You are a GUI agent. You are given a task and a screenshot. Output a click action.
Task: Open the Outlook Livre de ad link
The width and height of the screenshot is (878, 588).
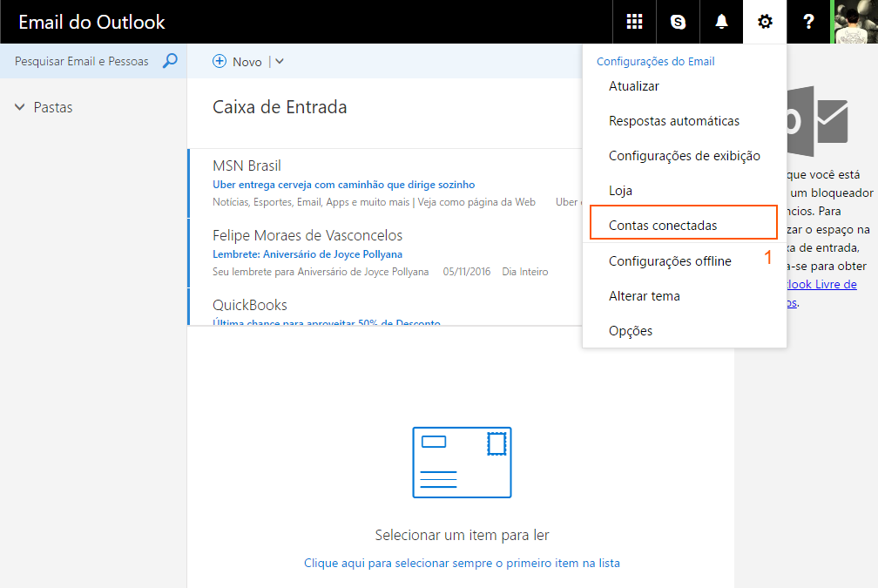[821, 285]
